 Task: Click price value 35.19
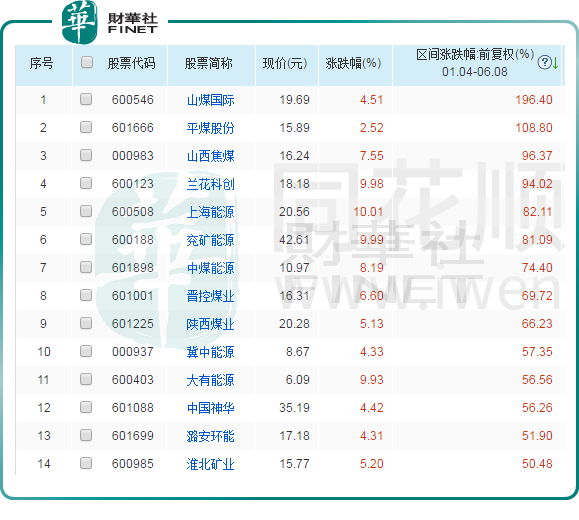(294, 408)
